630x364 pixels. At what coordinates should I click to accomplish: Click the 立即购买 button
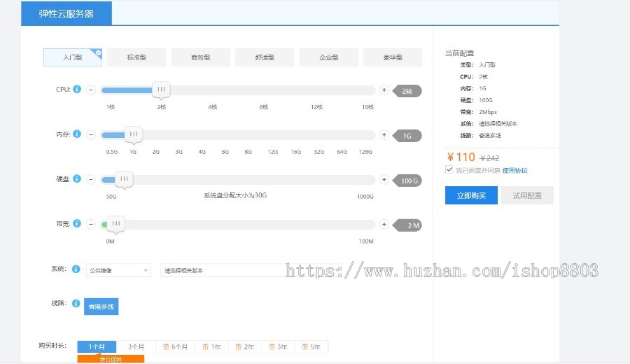(x=471, y=195)
